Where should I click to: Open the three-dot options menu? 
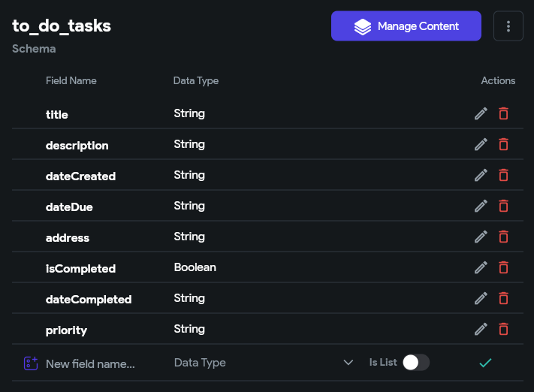(x=508, y=26)
